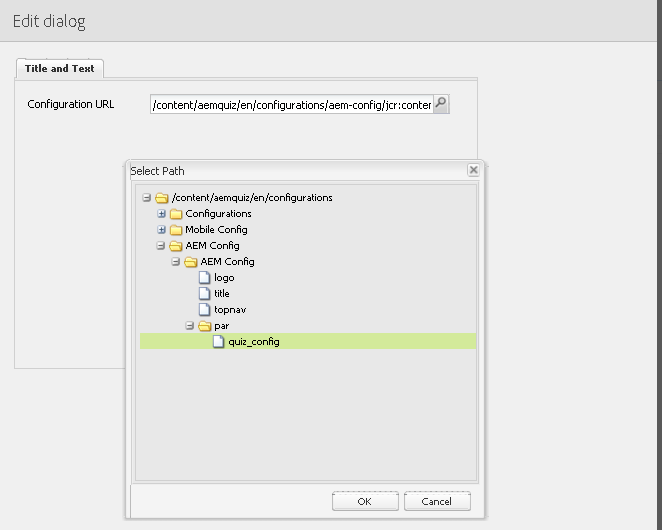Collapse the root configurations path node
Viewport: 662px width, 530px height.
tap(147, 198)
